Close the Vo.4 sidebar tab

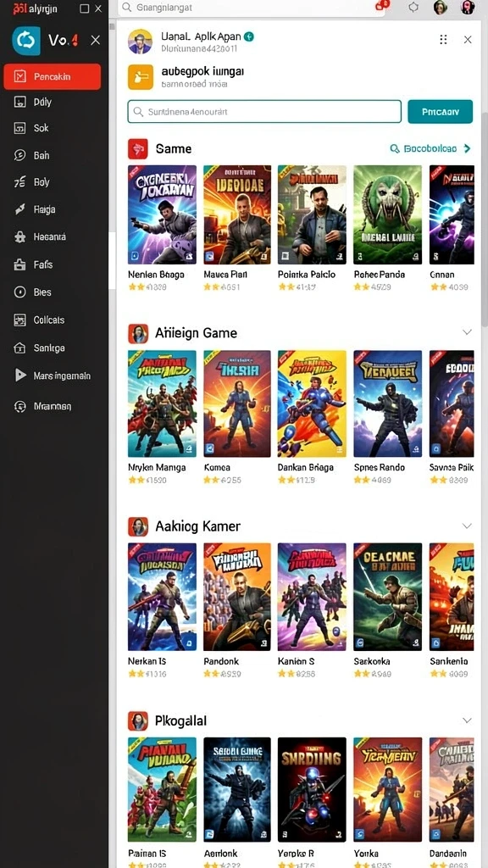pyautogui.click(x=95, y=40)
